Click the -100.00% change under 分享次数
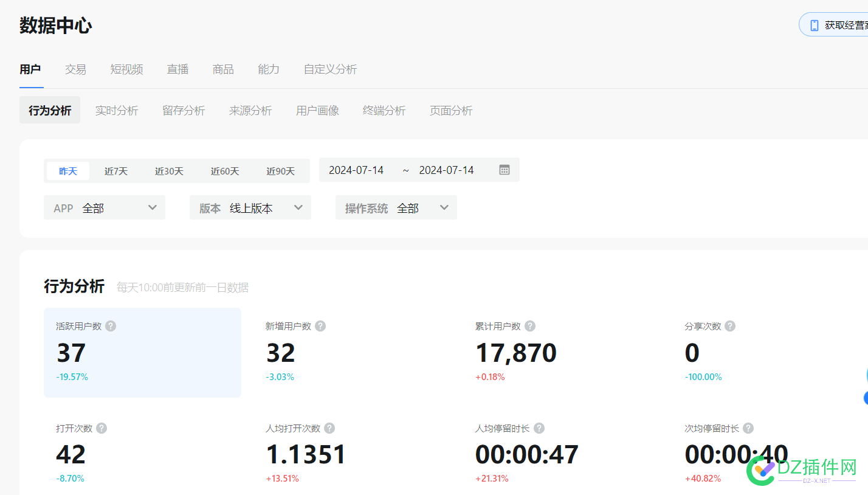The width and height of the screenshot is (868, 495). (703, 377)
